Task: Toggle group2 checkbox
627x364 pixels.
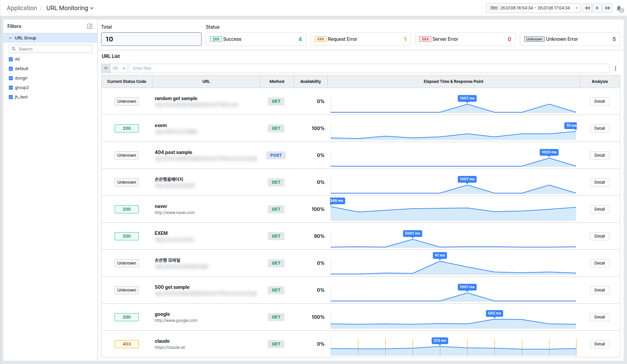Action: point(11,88)
